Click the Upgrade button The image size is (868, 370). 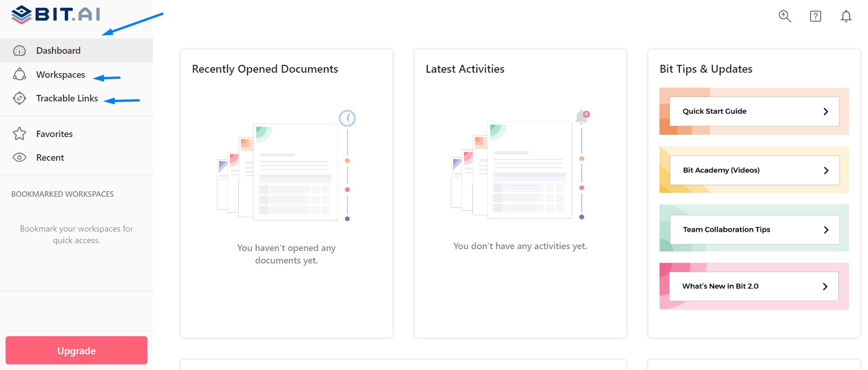[76, 351]
